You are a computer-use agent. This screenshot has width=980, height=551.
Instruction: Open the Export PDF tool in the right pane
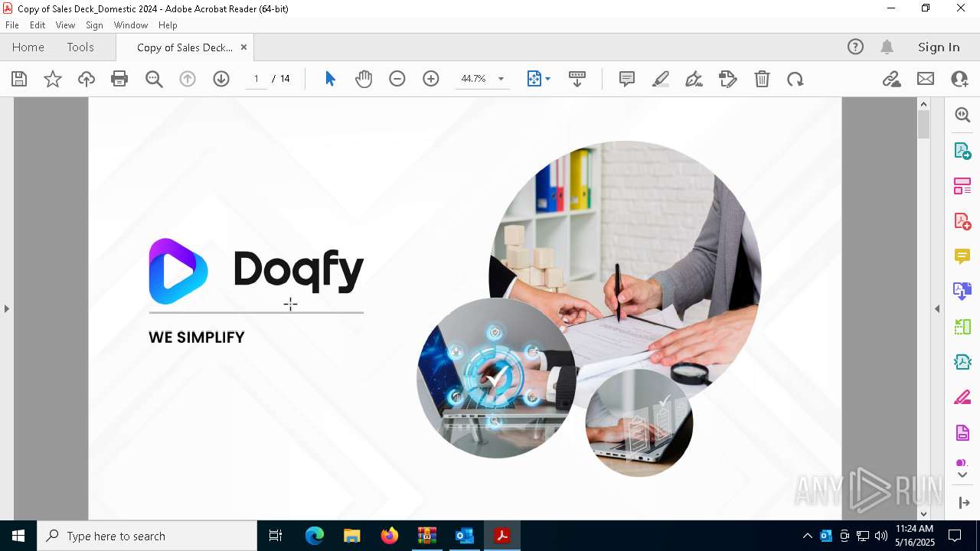click(962, 151)
